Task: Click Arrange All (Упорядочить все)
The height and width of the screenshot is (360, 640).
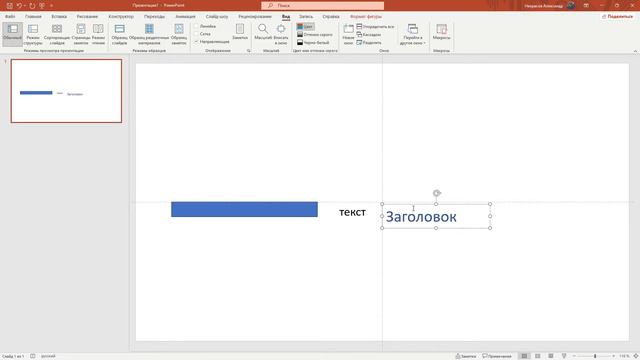Action: [375, 27]
